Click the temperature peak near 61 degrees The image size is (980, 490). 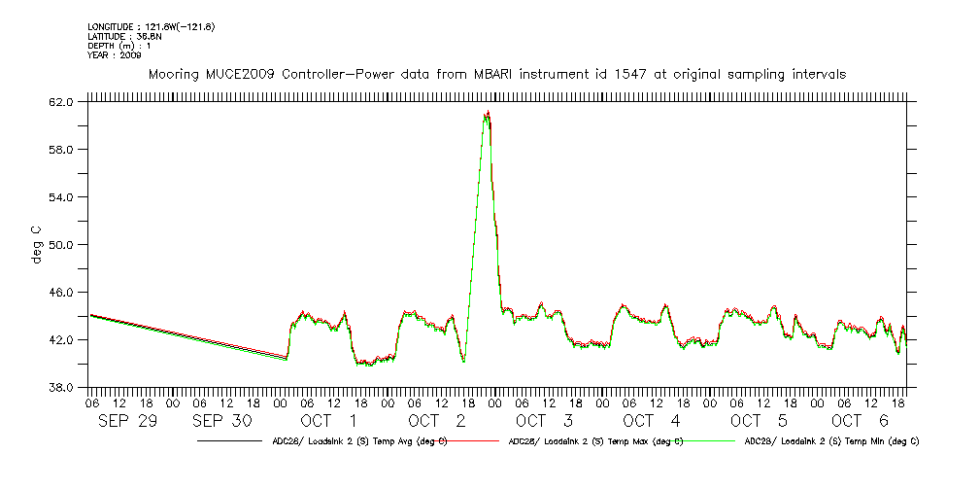coord(487,114)
